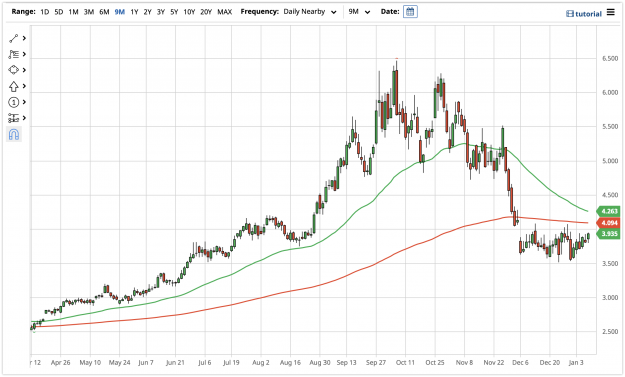
Task: Set range to 2Y
Action: (x=147, y=12)
